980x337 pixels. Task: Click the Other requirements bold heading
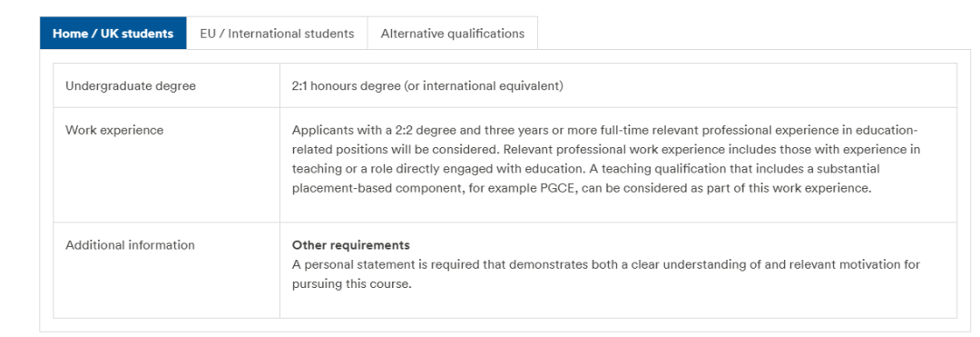pos(350,244)
